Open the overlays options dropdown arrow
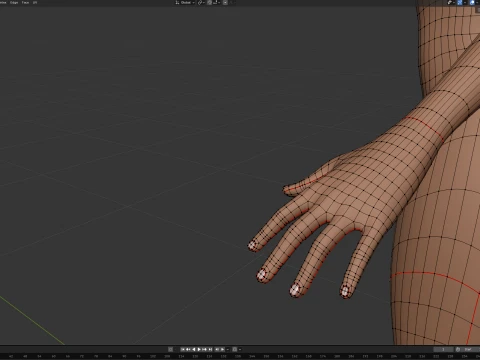This screenshot has width=480, height=360. [477, 2]
